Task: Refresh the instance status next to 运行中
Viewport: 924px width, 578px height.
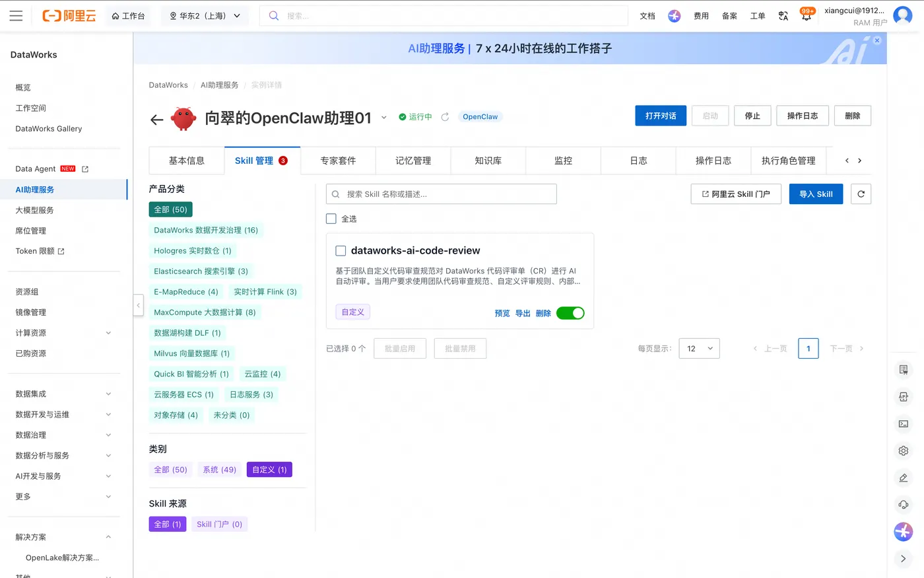Action: pyautogui.click(x=445, y=117)
